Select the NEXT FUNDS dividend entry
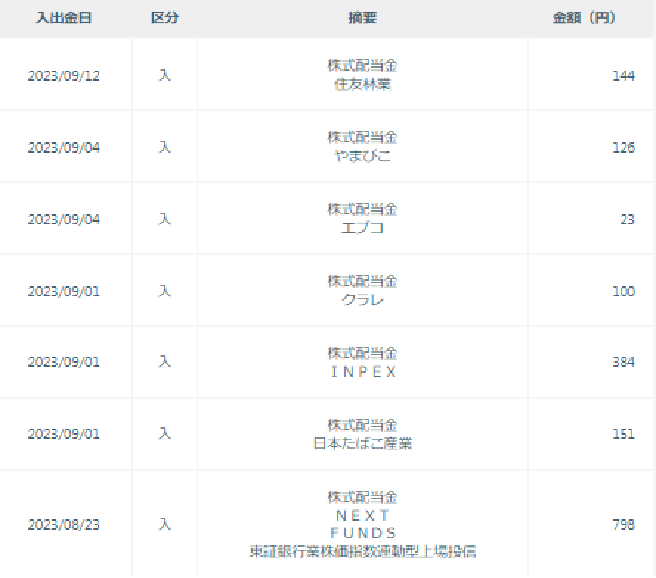Viewport: 656px width, 578px height. (x=362, y=524)
